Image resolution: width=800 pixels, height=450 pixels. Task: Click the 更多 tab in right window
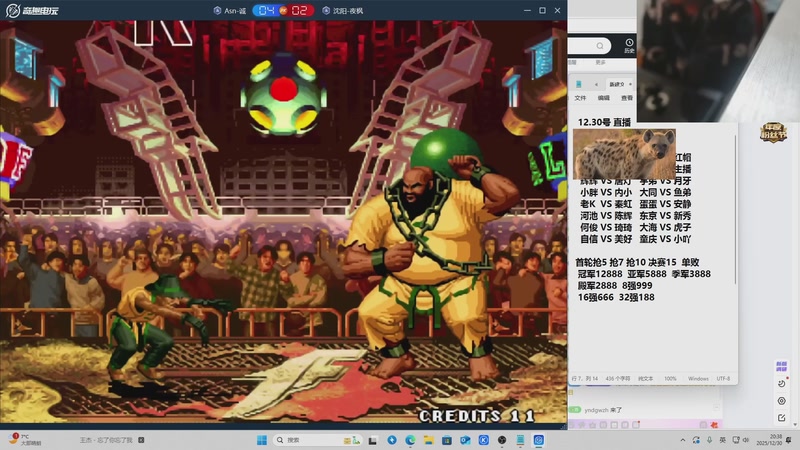[x=601, y=62]
